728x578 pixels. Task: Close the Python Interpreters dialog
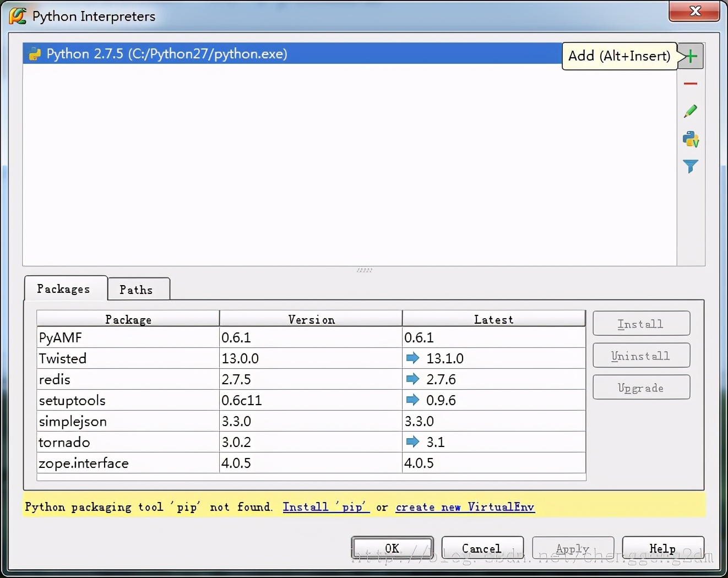pyautogui.click(x=695, y=11)
